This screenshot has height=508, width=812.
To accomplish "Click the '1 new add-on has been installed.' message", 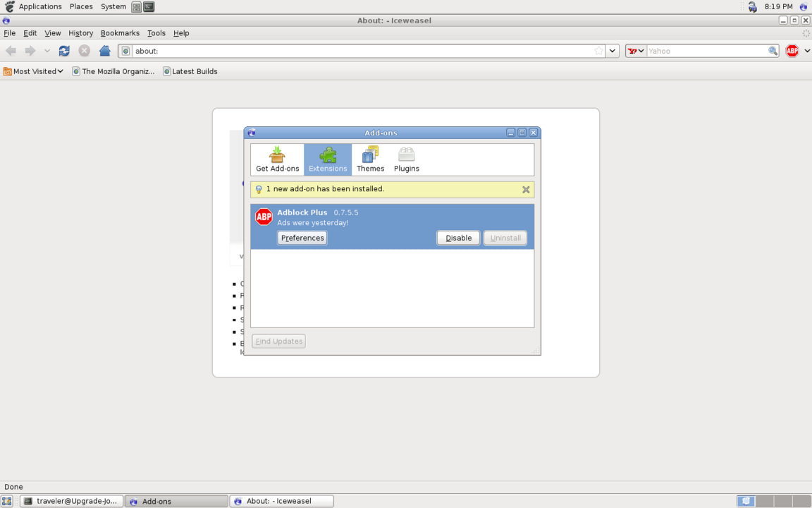I will [325, 189].
